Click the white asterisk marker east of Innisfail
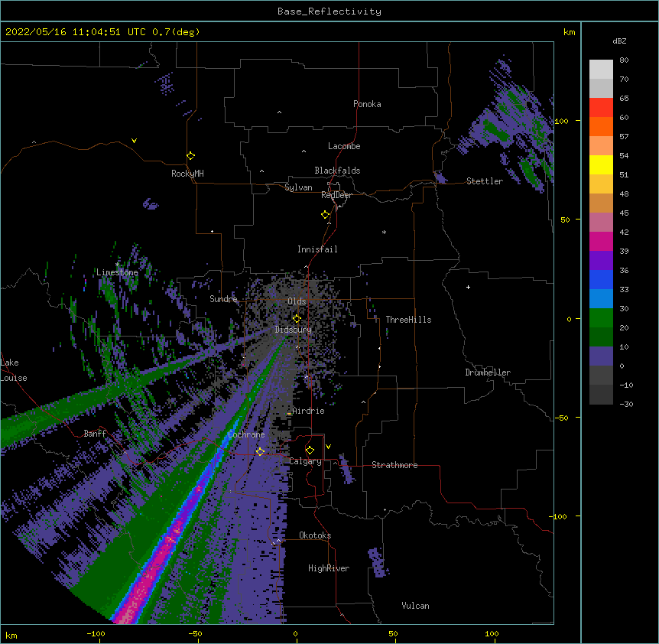 (x=384, y=233)
